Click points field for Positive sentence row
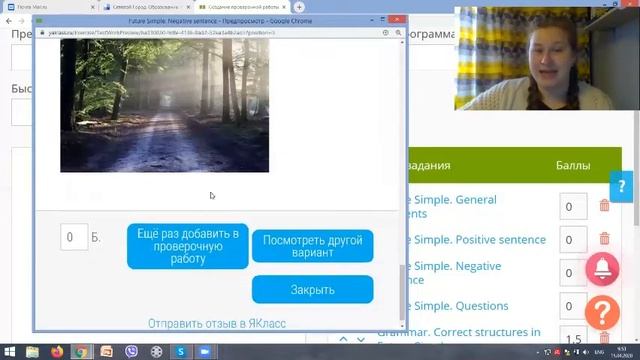This screenshot has width=640, height=360. click(x=573, y=240)
